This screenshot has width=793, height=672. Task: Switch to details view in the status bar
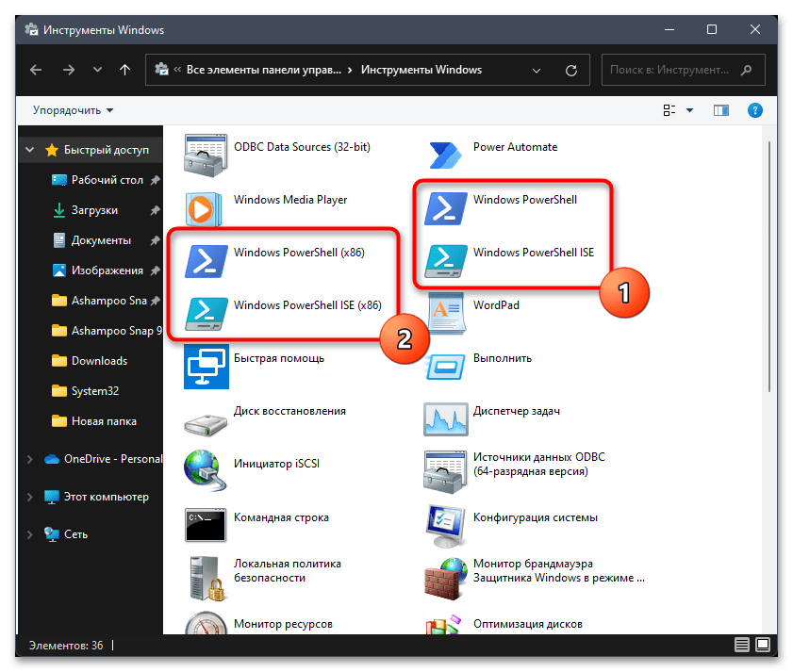coord(741,645)
